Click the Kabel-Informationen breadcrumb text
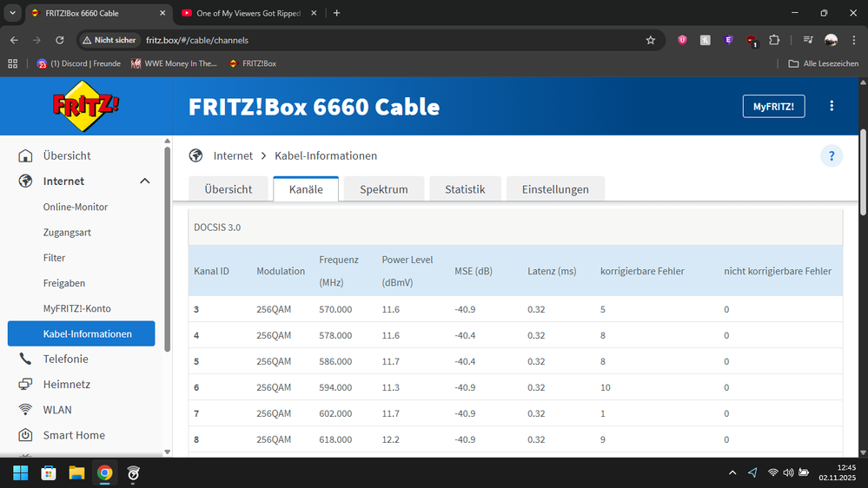Image resolution: width=868 pixels, height=488 pixels. [x=326, y=156]
